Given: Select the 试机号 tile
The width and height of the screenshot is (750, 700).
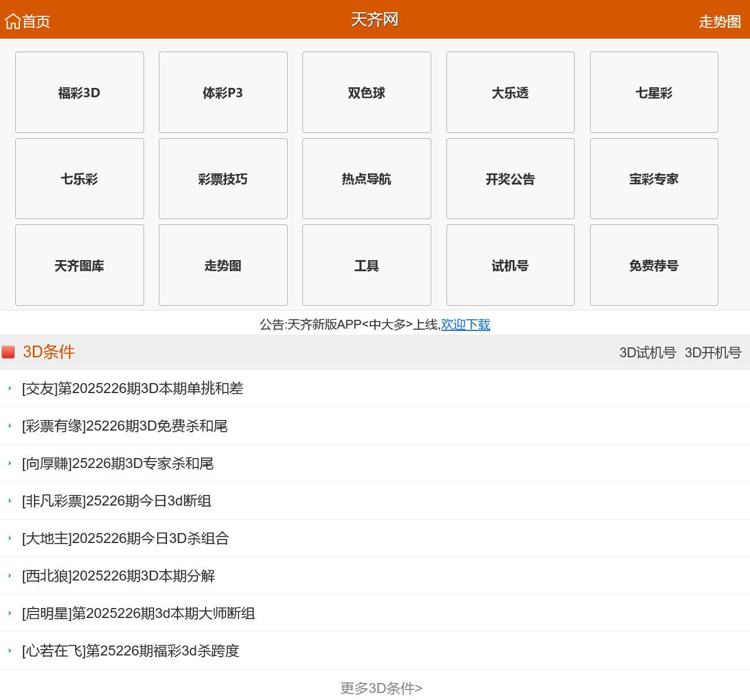Looking at the screenshot, I should tap(510, 265).
